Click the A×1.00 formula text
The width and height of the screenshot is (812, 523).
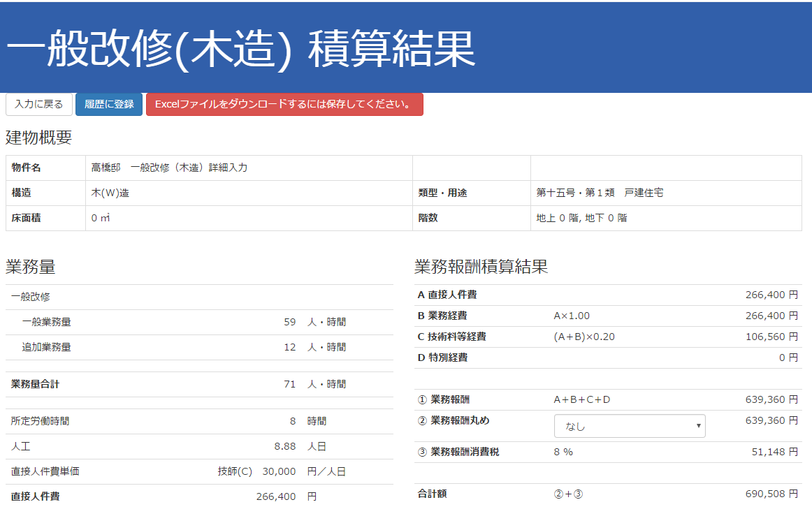572,316
